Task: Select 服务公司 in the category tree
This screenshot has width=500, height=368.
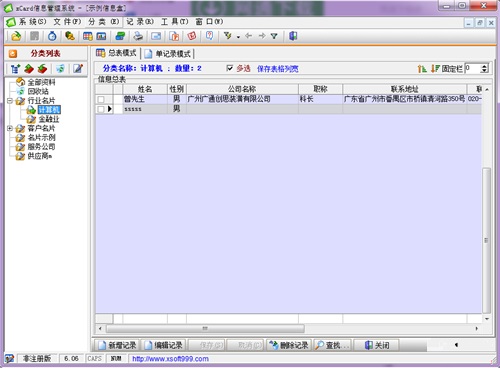Action: (x=41, y=147)
